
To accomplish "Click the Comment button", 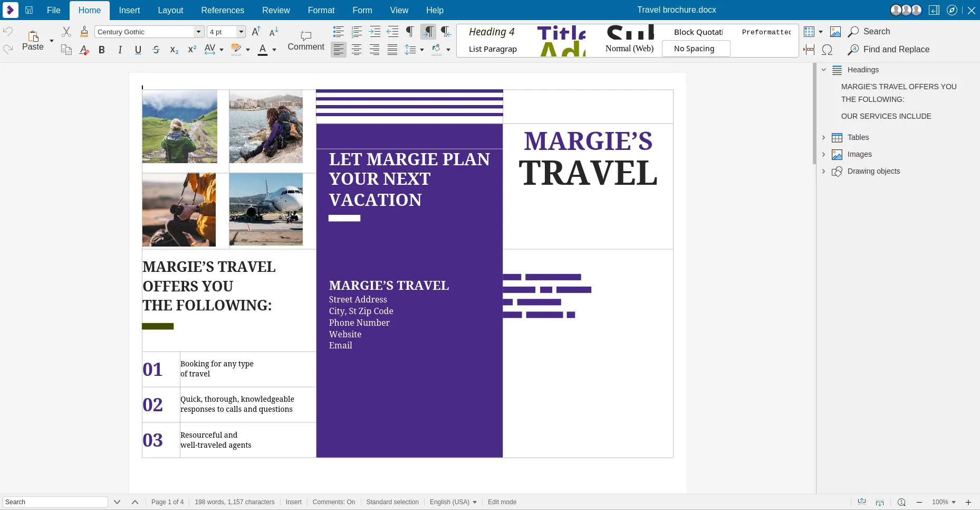I will point(306,41).
